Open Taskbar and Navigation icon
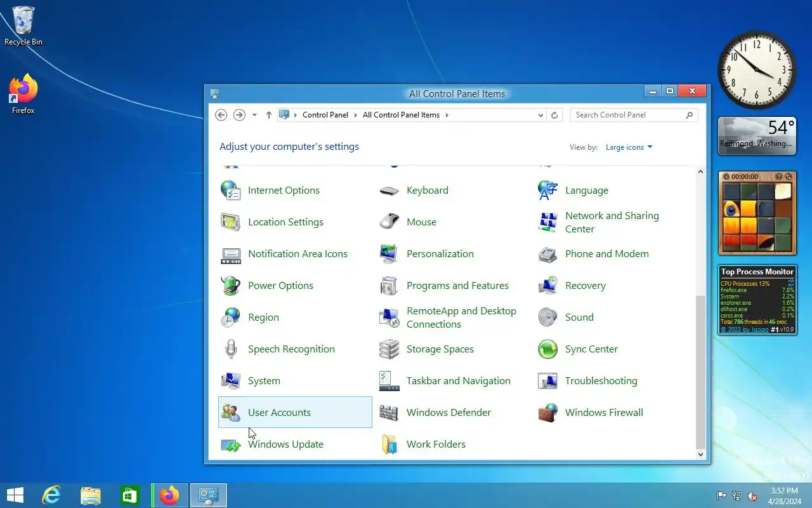This screenshot has height=508, width=812. [389, 381]
